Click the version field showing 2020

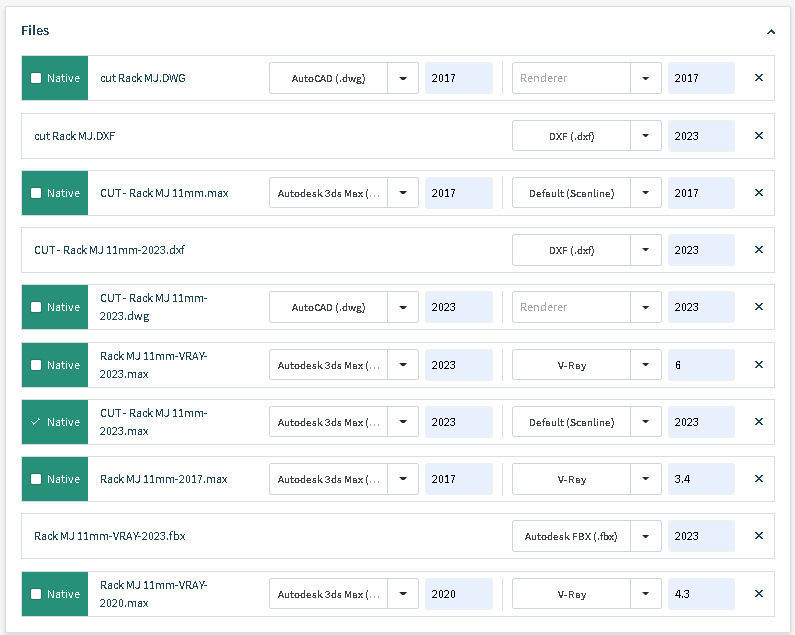458,594
